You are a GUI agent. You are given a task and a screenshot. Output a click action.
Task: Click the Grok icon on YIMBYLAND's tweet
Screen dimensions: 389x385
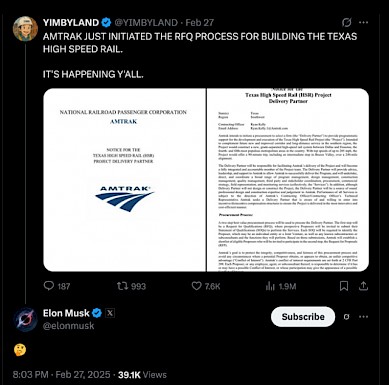(x=347, y=22)
